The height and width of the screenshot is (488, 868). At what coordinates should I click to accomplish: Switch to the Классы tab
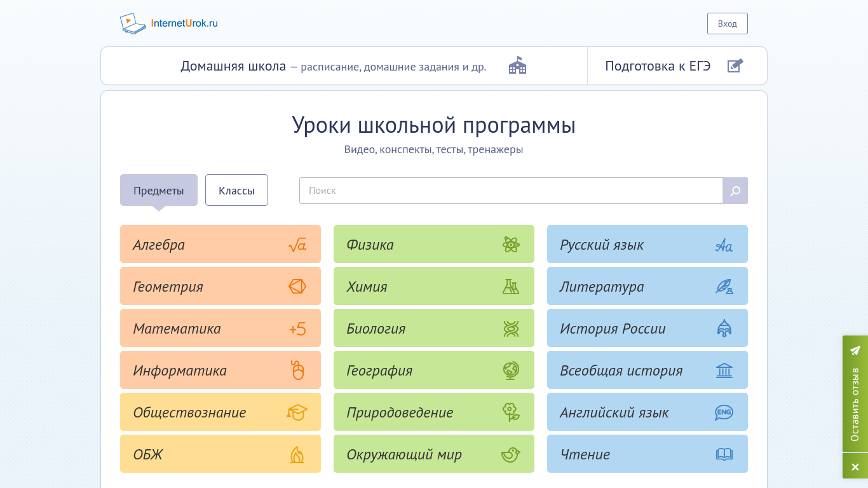coord(236,190)
